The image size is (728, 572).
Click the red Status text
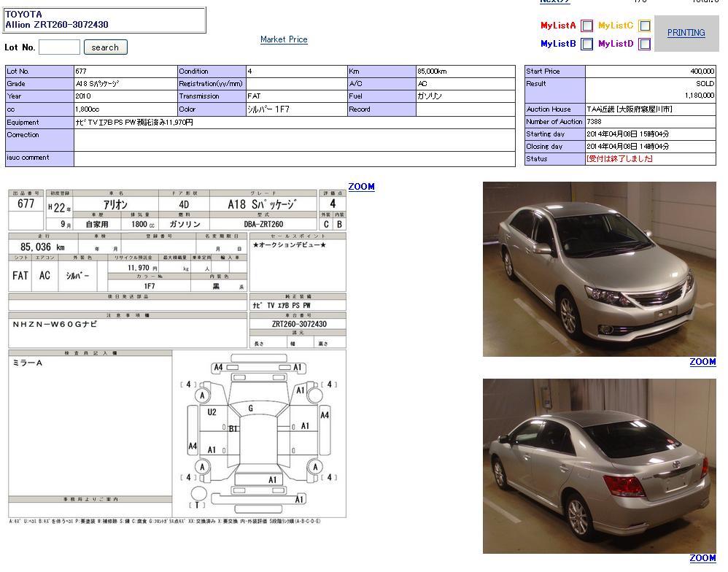[x=619, y=159]
